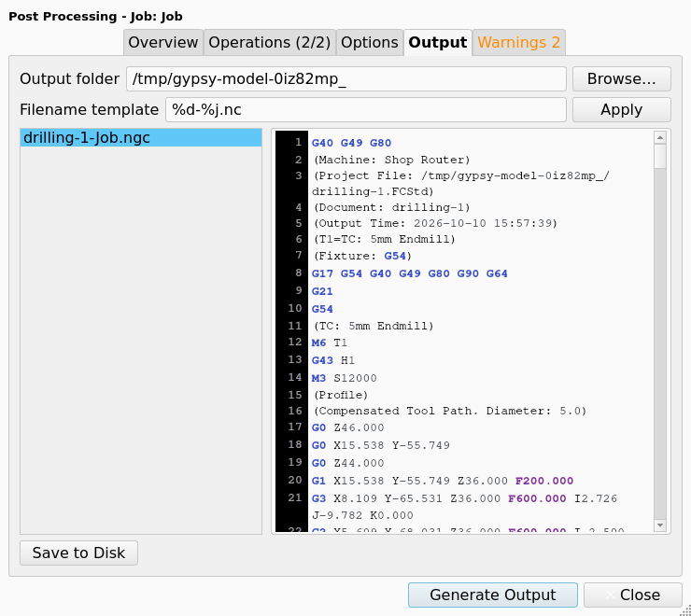Click the 'G0 Z44.000' line

click(x=347, y=463)
